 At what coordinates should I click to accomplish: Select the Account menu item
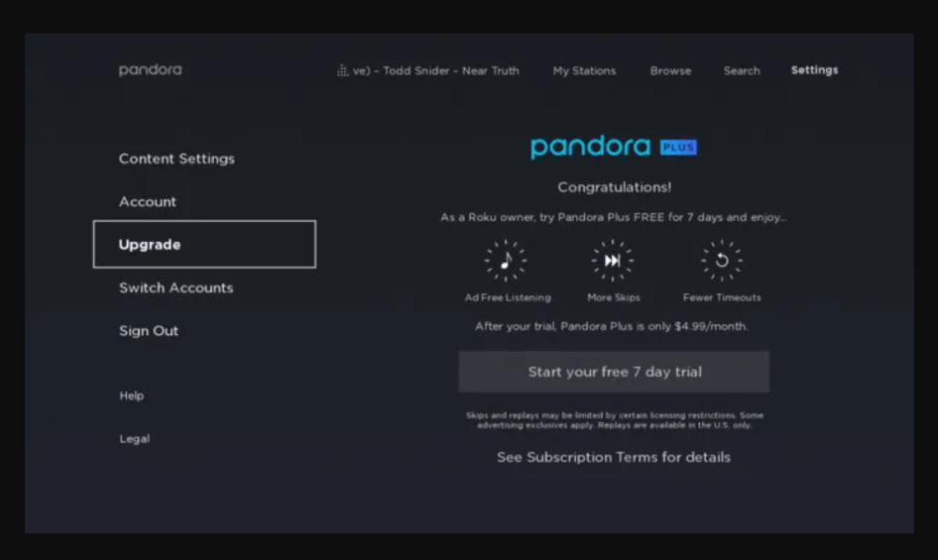pyautogui.click(x=147, y=202)
